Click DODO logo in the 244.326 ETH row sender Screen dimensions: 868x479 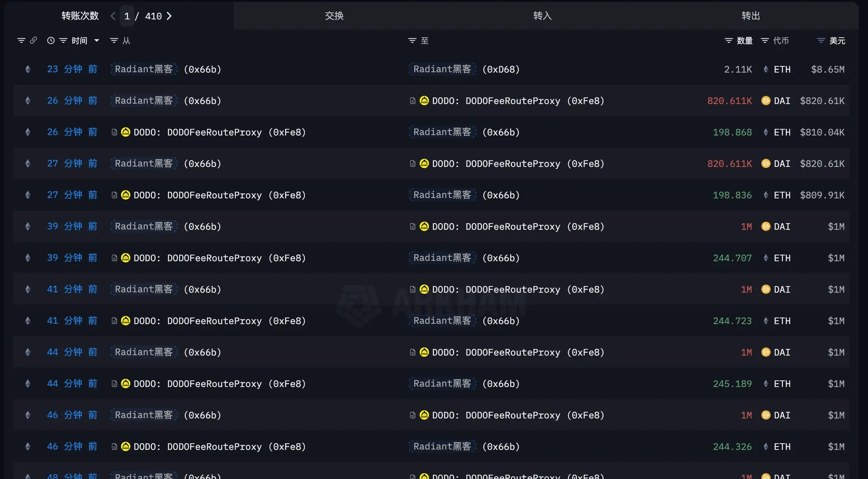pyautogui.click(x=126, y=446)
